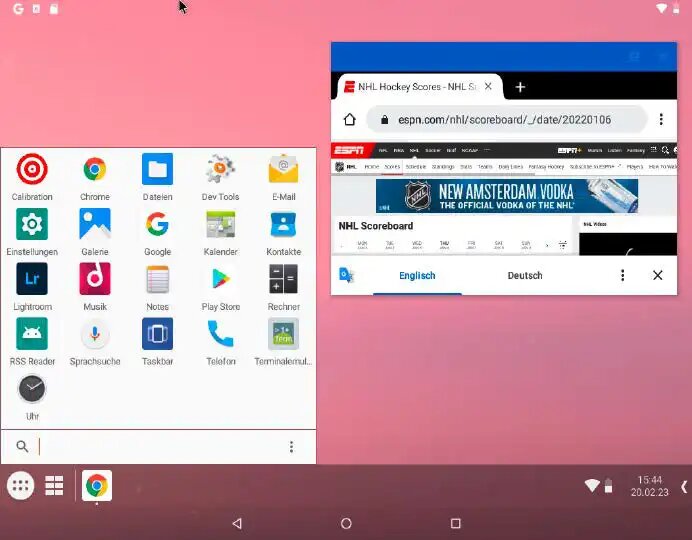The width and height of the screenshot is (692, 540).
Task: Tap the Android home navigation button
Action: (x=346, y=523)
